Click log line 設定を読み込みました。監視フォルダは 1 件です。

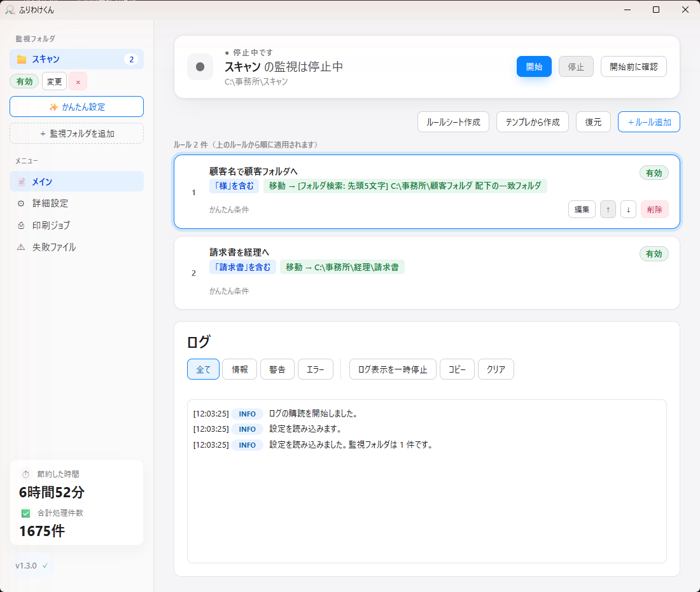(351, 444)
